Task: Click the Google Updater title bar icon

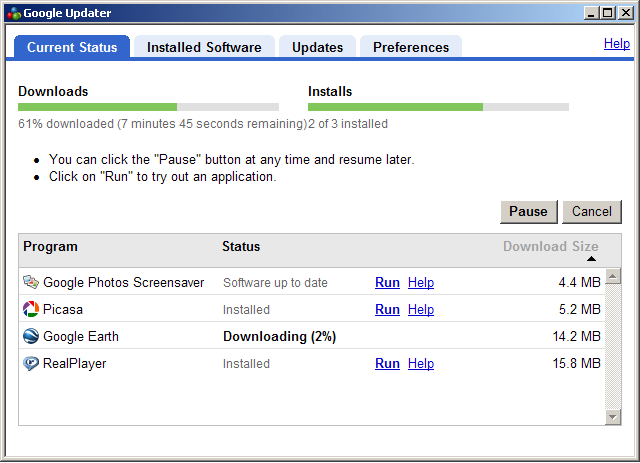Action: (x=14, y=13)
